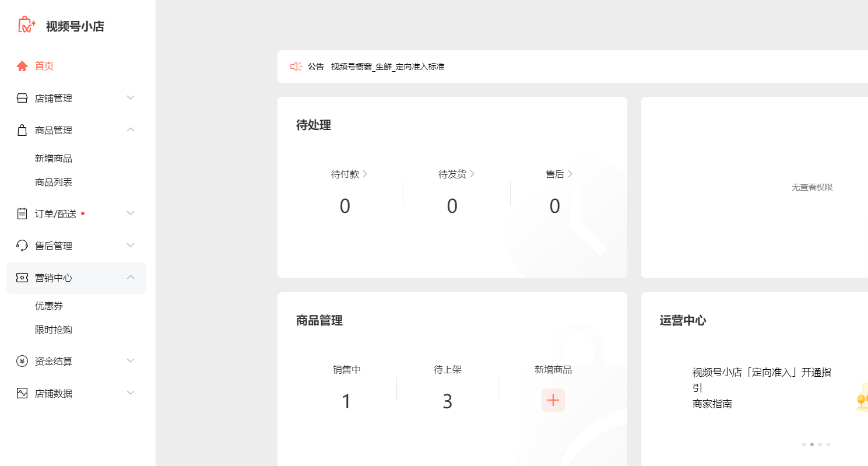Expand the 资金结算 menu chevron
This screenshot has width=868, height=466.
point(131,360)
